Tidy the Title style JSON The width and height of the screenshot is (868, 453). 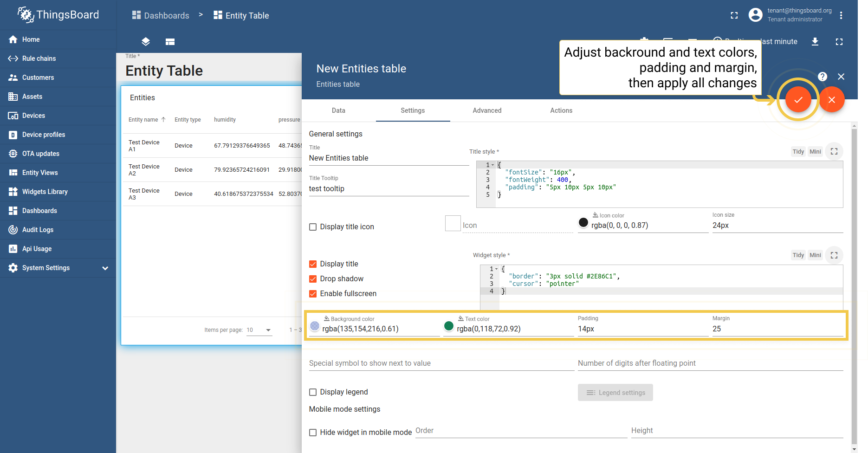pyautogui.click(x=798, y=152)
